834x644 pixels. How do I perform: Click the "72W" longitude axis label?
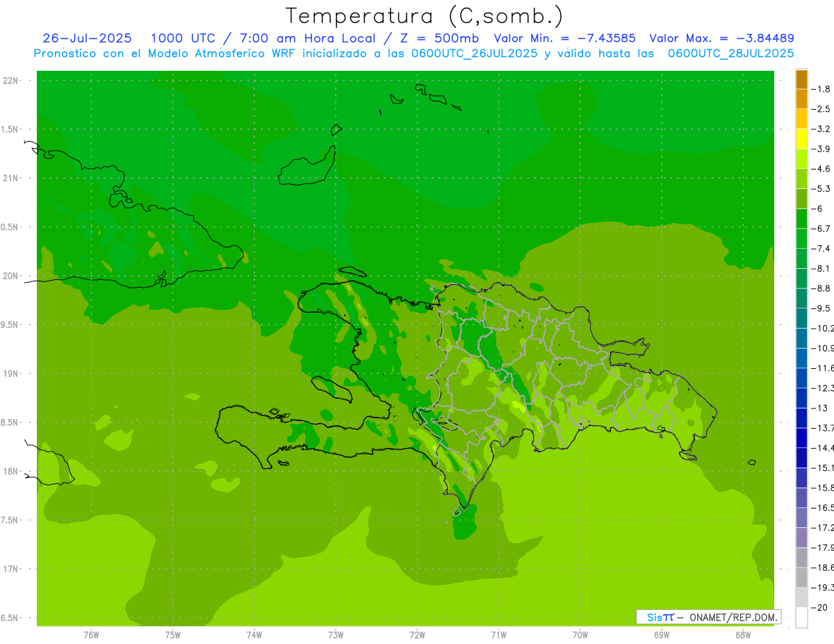click(x=417, y=635)
